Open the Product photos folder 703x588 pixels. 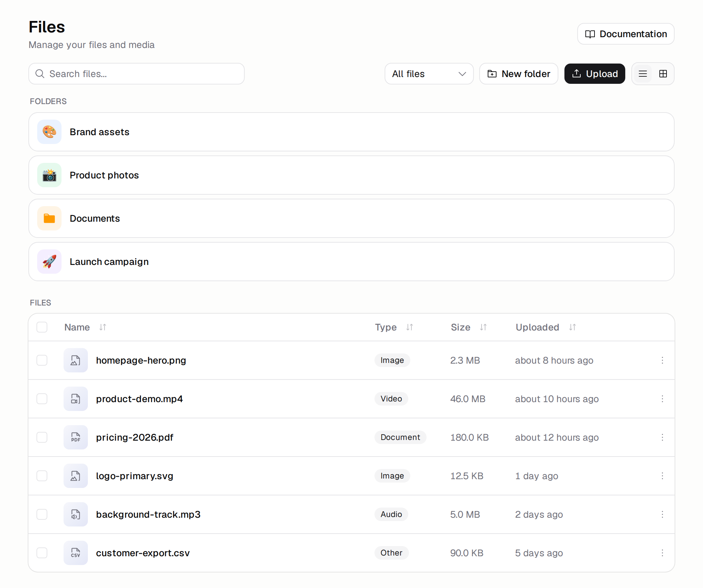pyautogui.click(x=351, y=175)
